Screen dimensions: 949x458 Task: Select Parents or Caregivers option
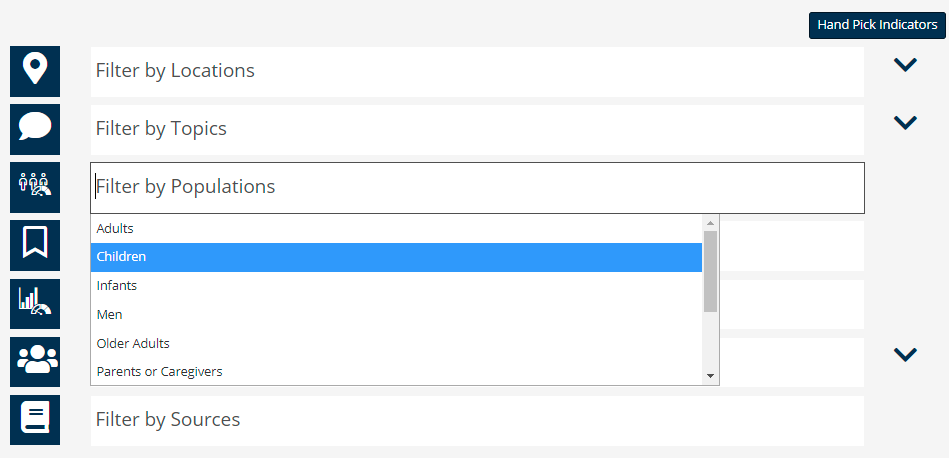coord(396,371)
